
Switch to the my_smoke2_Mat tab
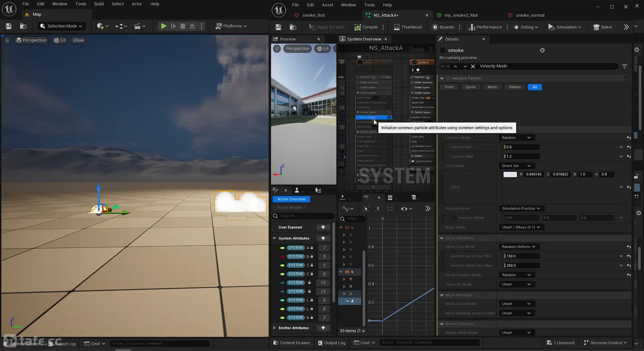click(461, 15)
